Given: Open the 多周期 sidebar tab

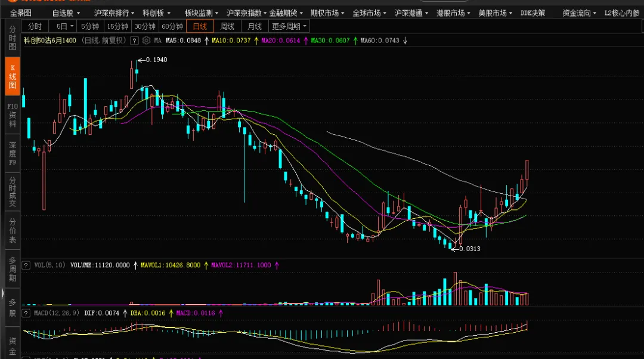Looking at the screenshot, I should click(13, 269).
